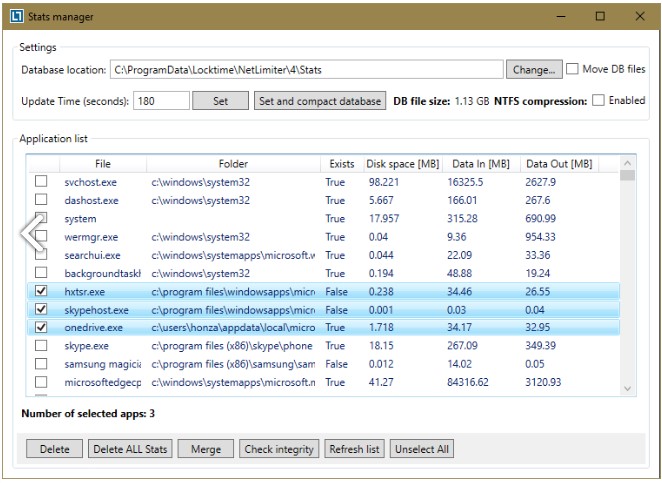Sort by Disk space [MB] column header

point(402,164)
